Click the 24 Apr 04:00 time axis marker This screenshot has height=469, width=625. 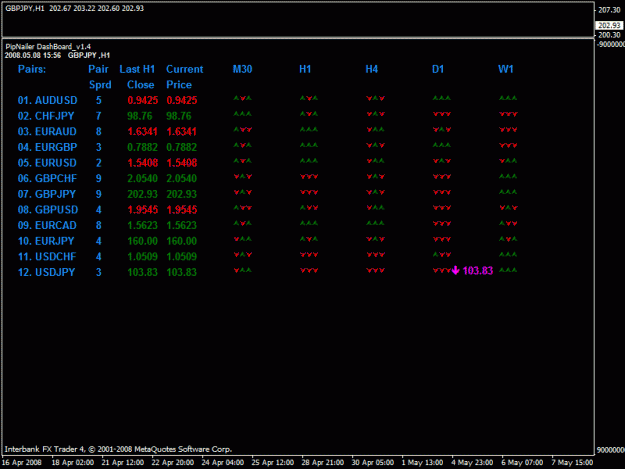click(222, 462)
